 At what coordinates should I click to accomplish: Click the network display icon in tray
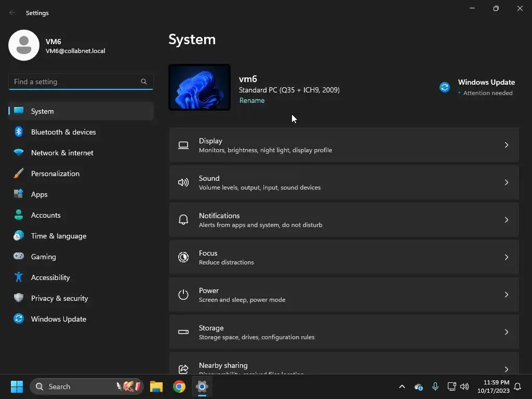pos(451,387)
